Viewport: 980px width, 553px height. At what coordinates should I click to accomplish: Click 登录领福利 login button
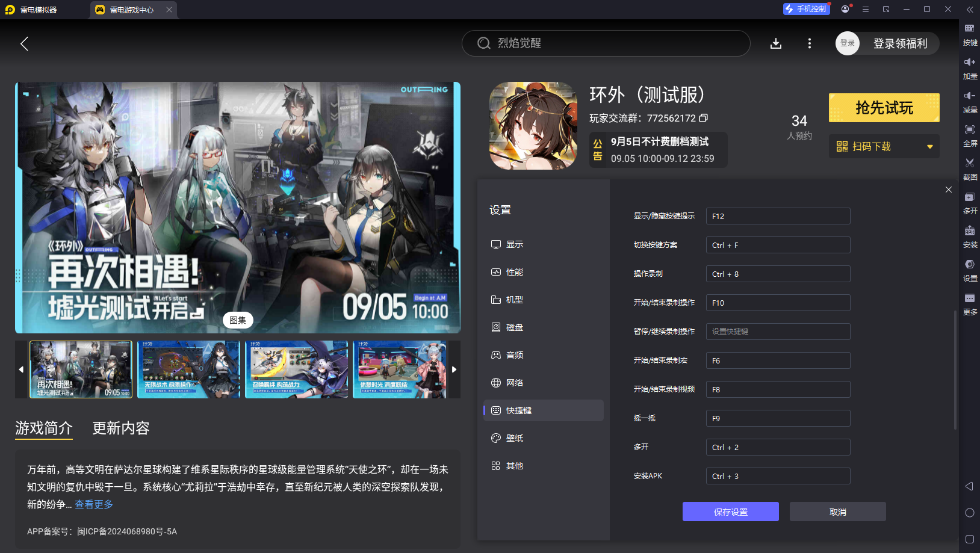(x=900, y=43)
